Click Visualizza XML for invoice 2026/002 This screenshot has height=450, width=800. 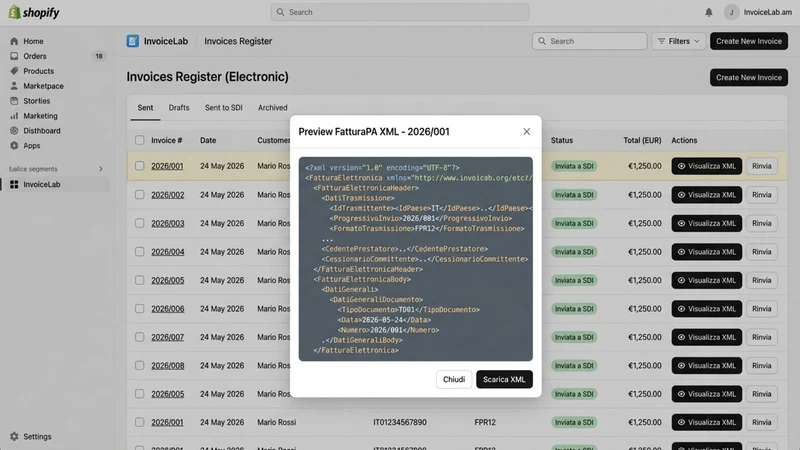[x=707, y=194]
